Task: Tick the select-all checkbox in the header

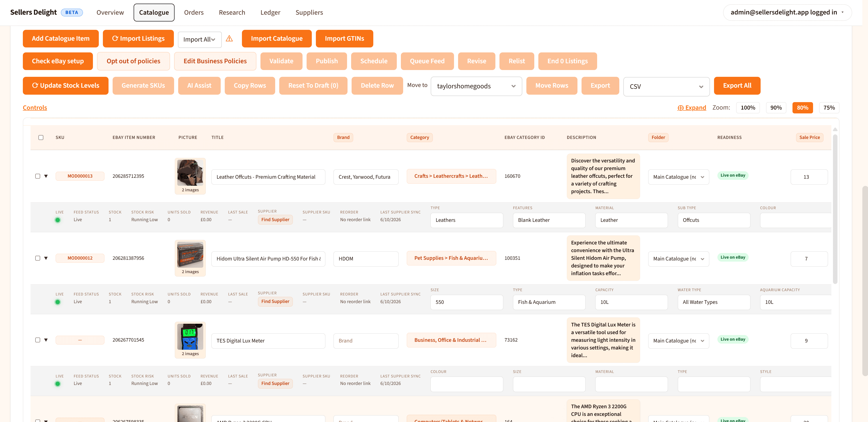Action: [41, 137]
